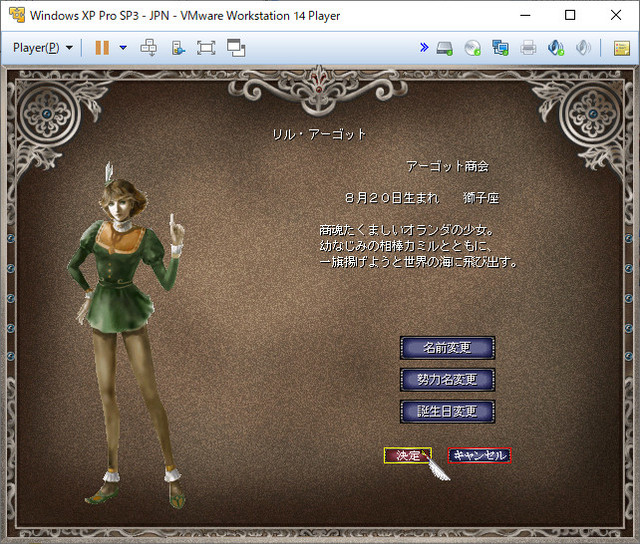This screenshot has width=640, height=544.
Task: Click the description line 幼なじみの相棒カミルとともに、
Action: (x=406, y=246)
